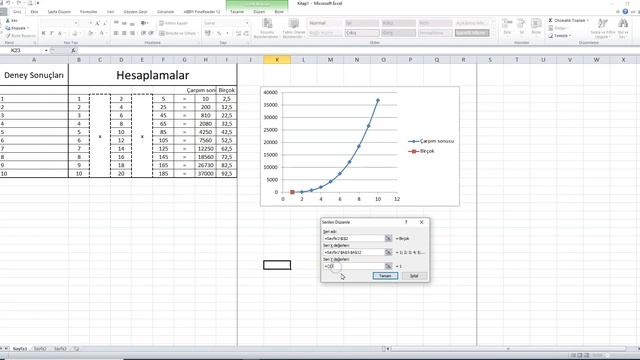This screenshot has height=360, width=640.
Task: Click the Birçok legend entry
Action: click(x=421, y=151)
